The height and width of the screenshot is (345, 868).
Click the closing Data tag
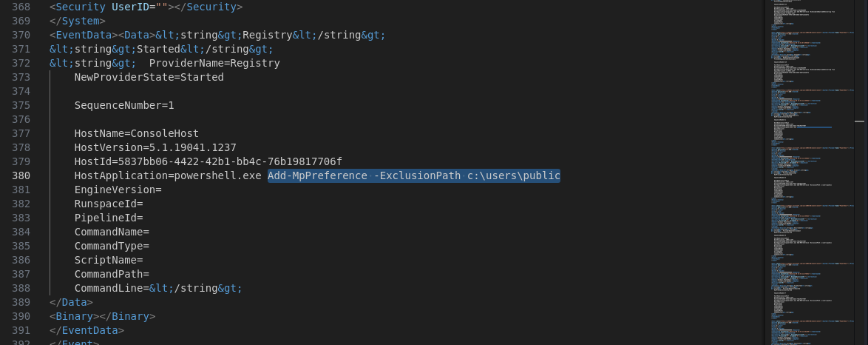point(71,302)
